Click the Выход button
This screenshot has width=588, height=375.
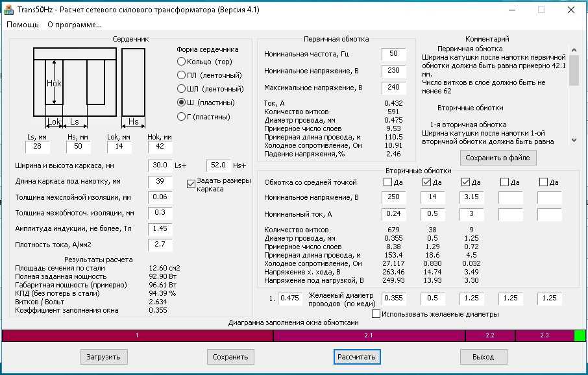click(484, 357)
